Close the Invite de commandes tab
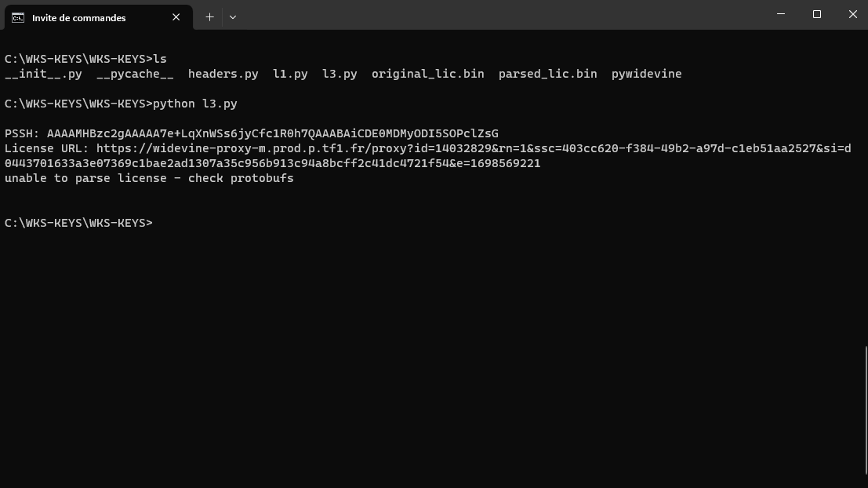This screenshot has width=868, height=488. [x=176, y=17]
